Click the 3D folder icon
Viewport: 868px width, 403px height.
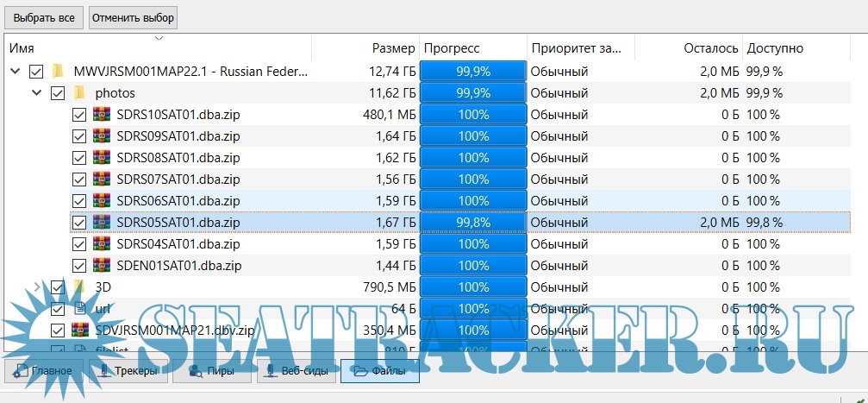click(x=80, y=287)
